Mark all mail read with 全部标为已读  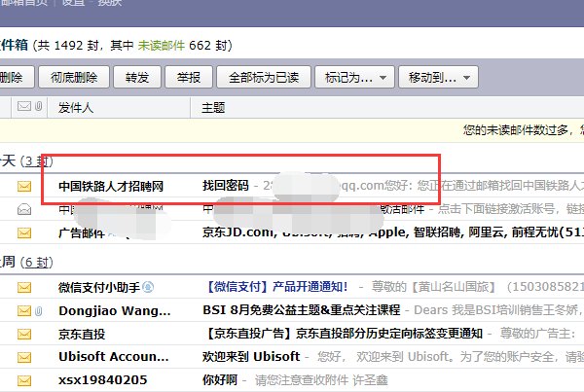click(264, 77)
